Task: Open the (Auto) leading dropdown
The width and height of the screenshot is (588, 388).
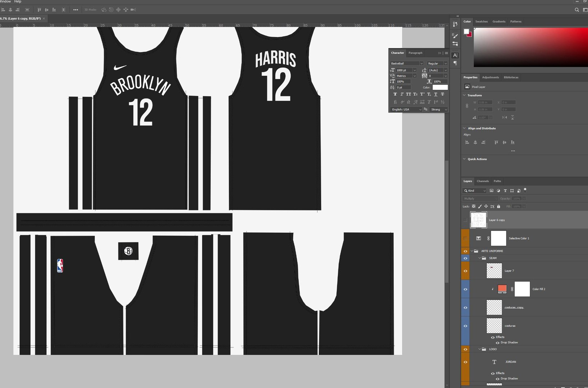Action: point(445,70)
